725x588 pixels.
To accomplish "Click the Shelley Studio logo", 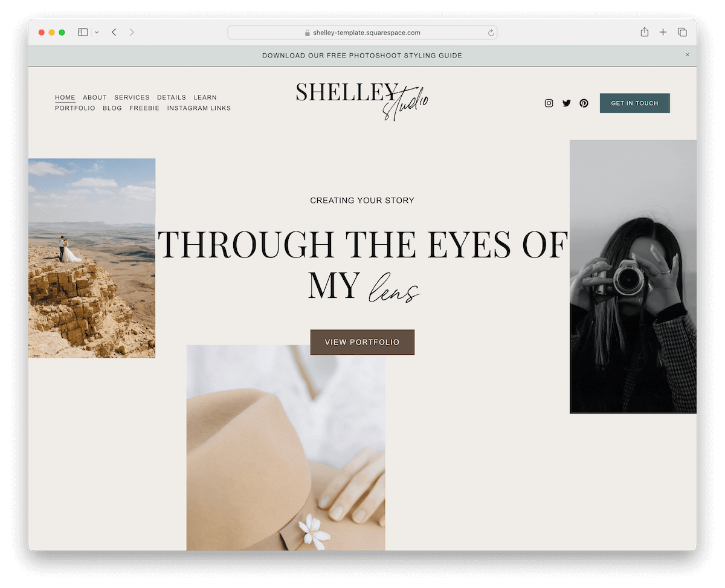I will coord(362,100).
